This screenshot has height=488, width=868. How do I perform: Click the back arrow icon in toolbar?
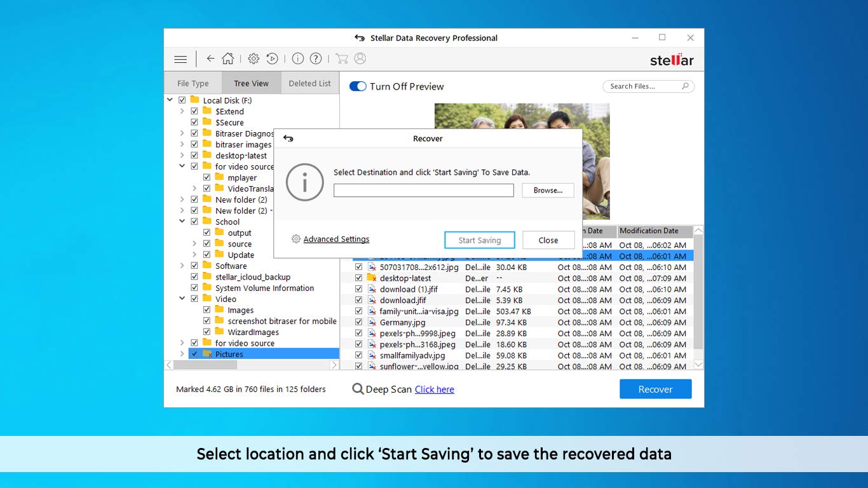click(x=210, y=59)
